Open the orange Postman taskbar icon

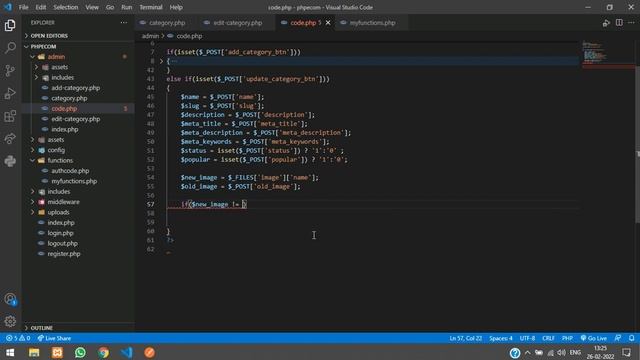[149, 352]
